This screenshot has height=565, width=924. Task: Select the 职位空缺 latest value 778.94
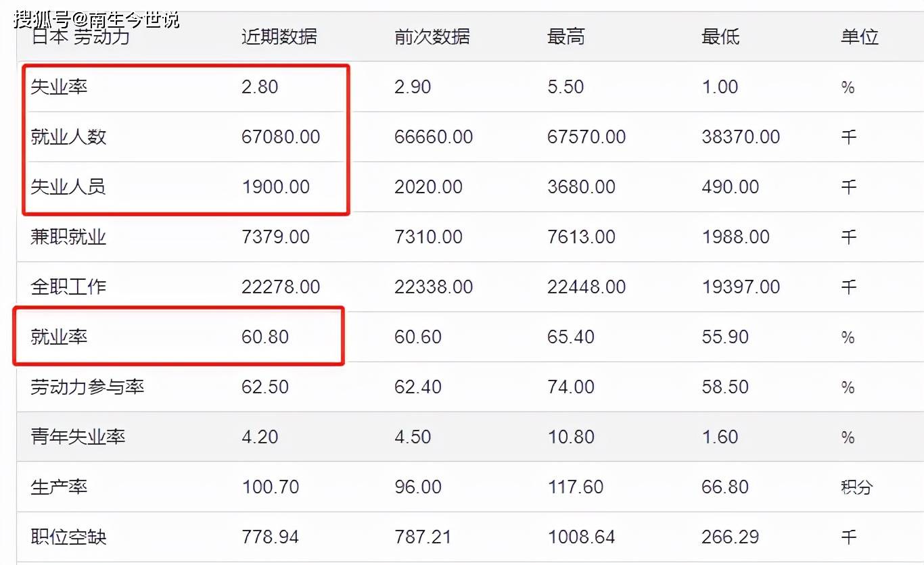pos(271,537)
